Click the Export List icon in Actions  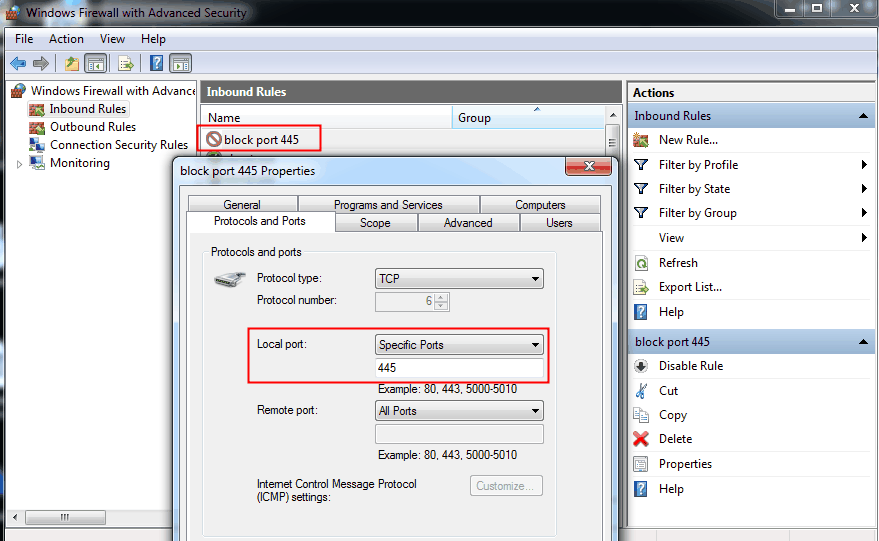tap(641, 287)
